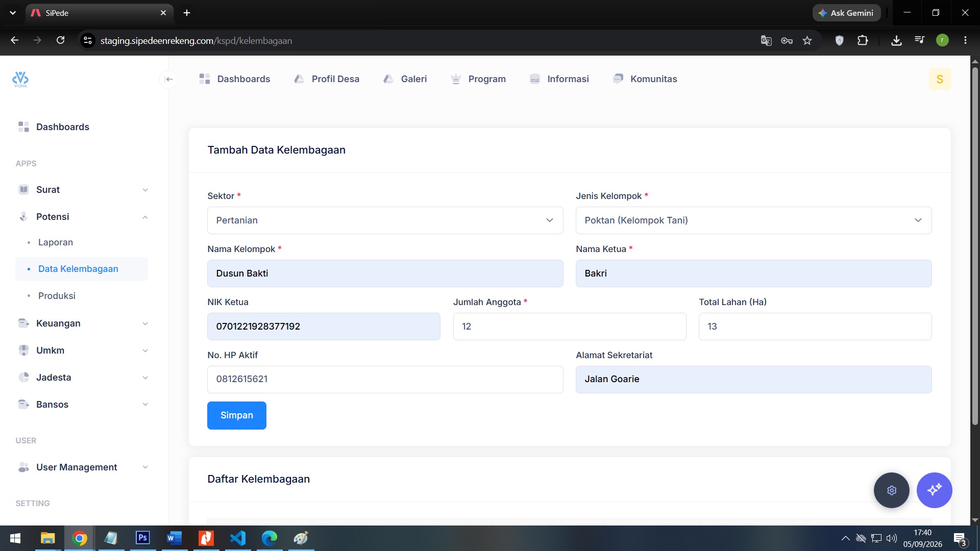Open the Sektor dropdown
The width and height of the screenshot is (980, 551).
click(x=385, y=220)
